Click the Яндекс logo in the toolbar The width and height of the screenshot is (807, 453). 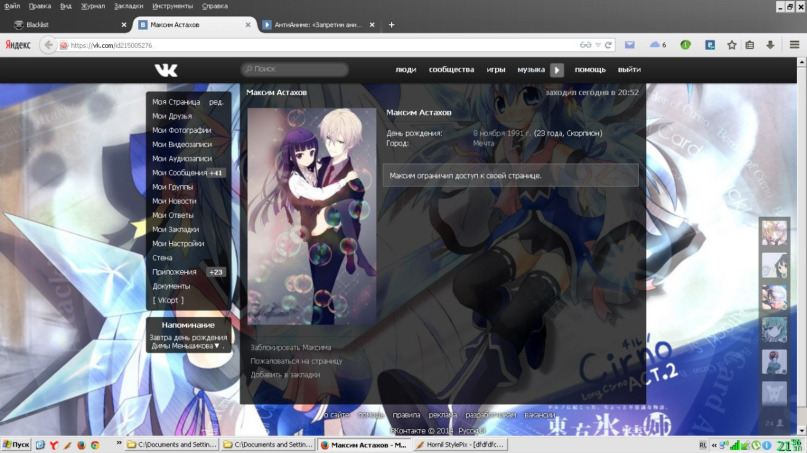(x=18, y=45)
